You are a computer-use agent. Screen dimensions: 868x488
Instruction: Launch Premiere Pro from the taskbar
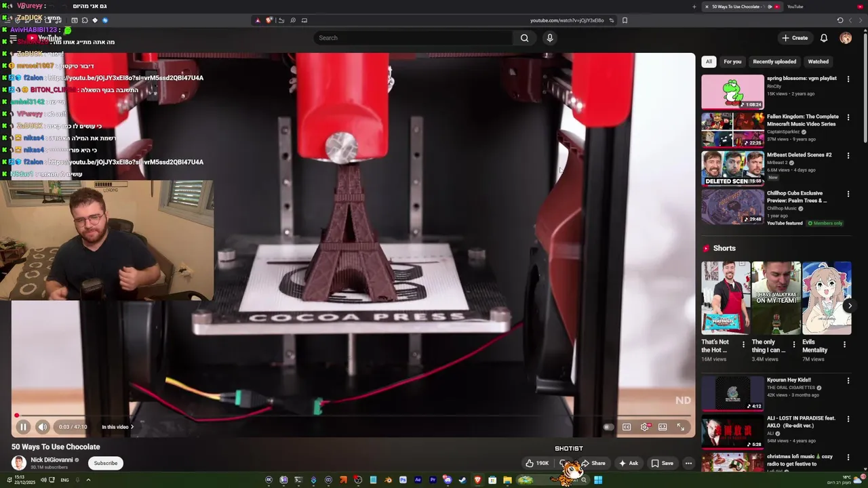[x=433, y=480]
